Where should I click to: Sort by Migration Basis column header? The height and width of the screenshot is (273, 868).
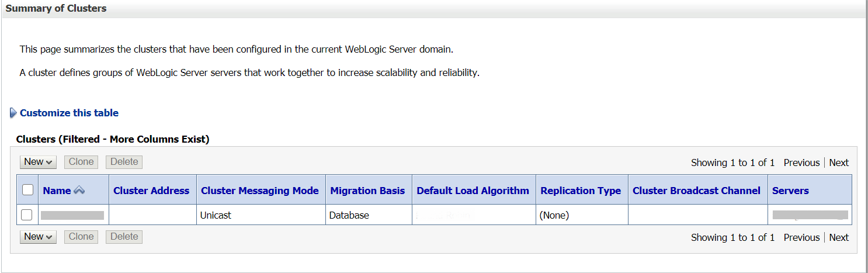pyautogui.click(x=367, y=191)
